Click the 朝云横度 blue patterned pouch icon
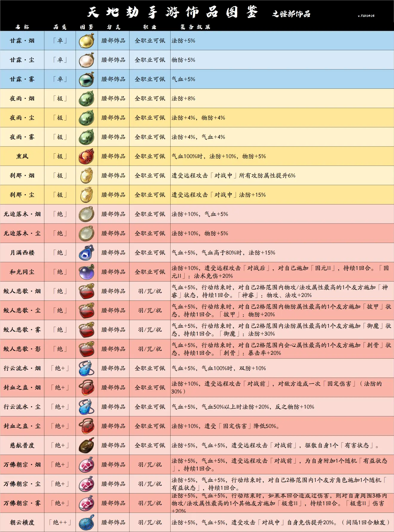 point(87,522)
